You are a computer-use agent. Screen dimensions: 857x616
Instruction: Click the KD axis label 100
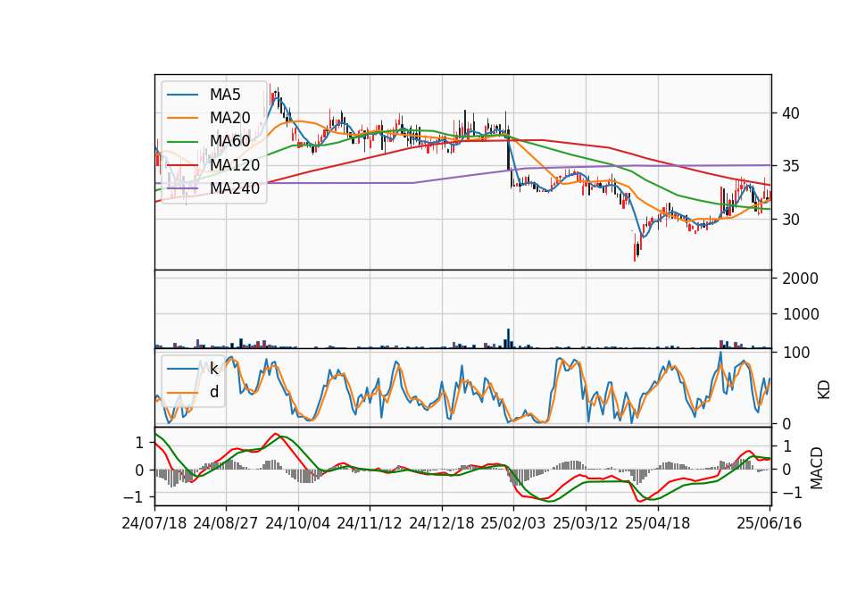coord(795,353)
